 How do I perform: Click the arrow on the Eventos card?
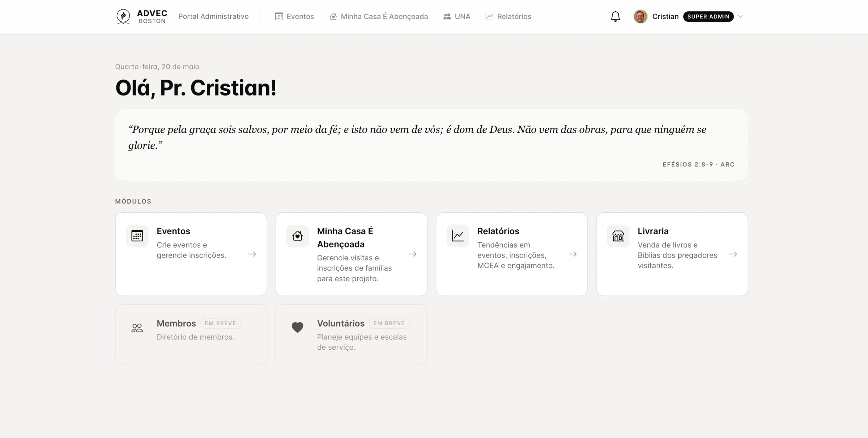(x=252, y=254)
